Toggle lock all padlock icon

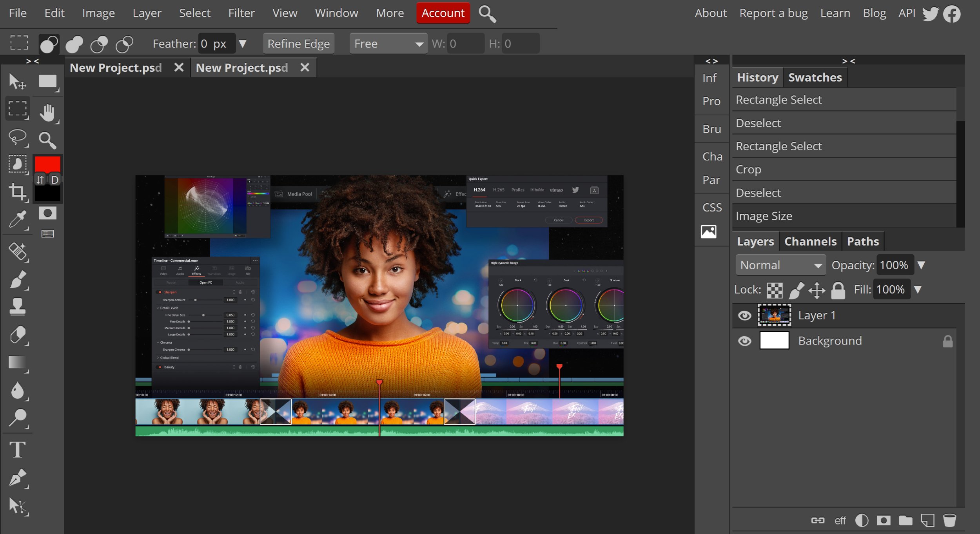point(838,290)
